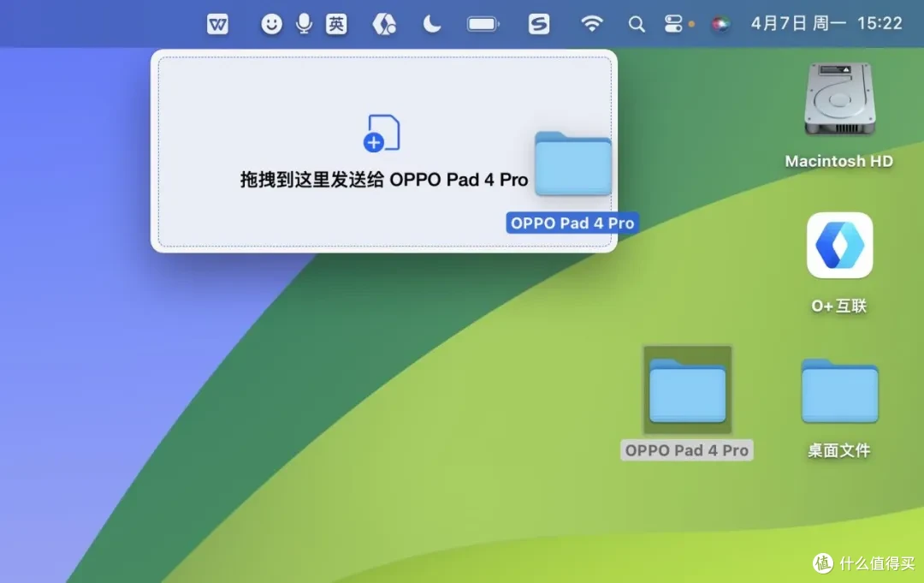This screenshot has width=924, height=583.
Task: Open Control Center in the menu bar
Action: pyautogui.click(x=673, y=24)
